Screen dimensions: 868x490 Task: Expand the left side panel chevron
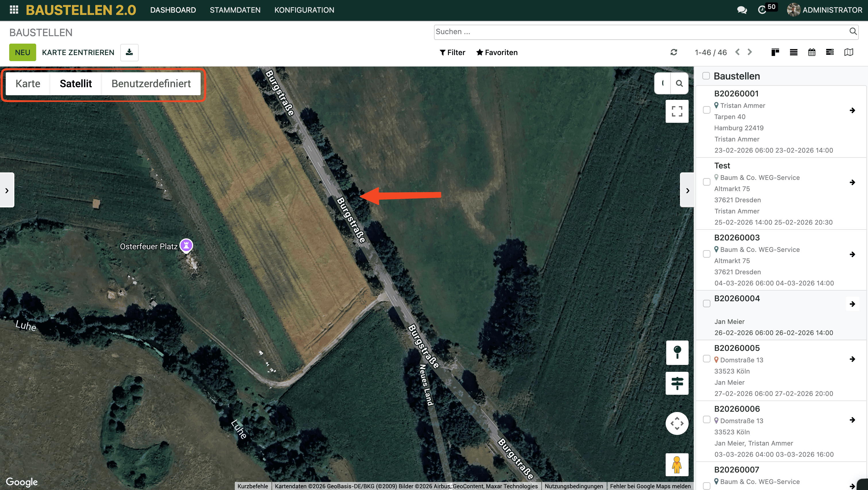click(7, 190)
